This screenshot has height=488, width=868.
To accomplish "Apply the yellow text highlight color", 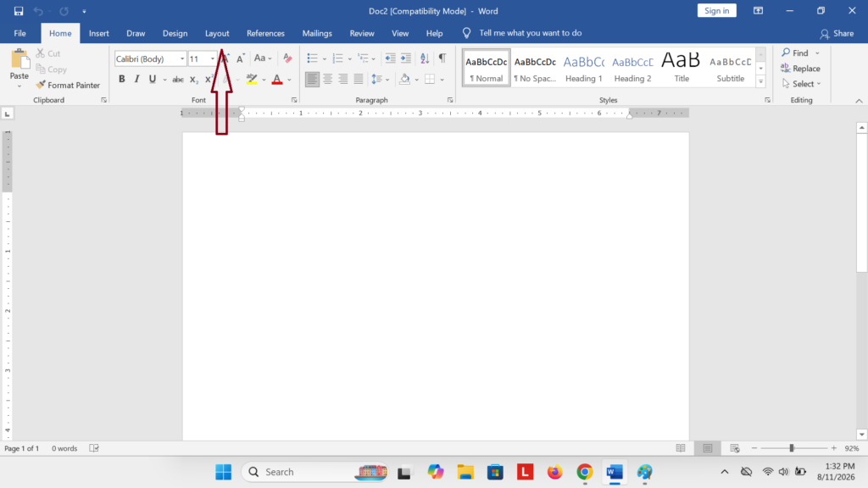I will 252,79.
